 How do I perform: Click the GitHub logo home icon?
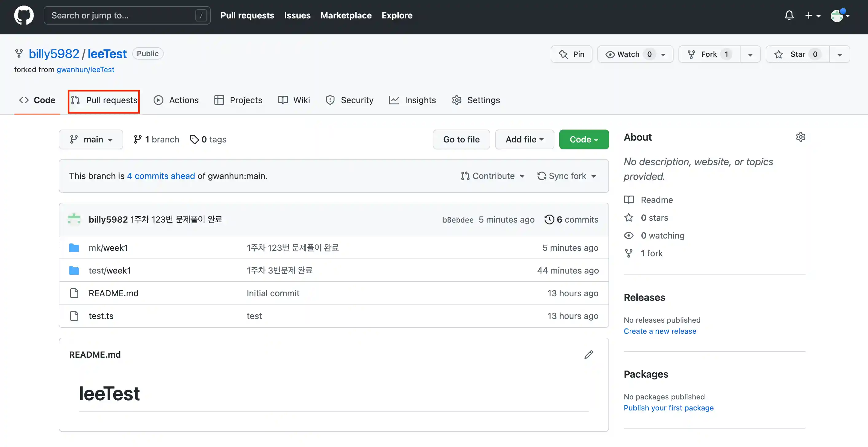point(24,15)
